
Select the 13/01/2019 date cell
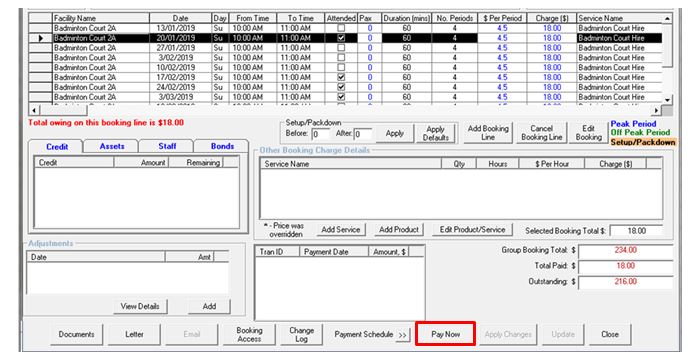181,28
